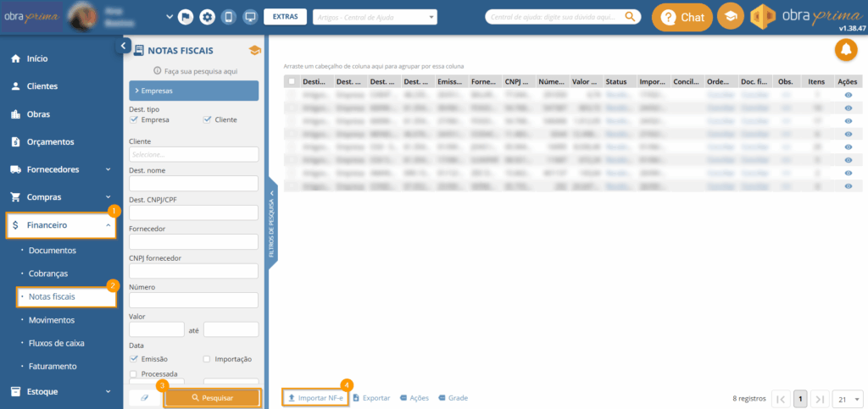The height and width of the screenshot is (409, 868).
Task: Expand the Compras menu in sidebar
Action: 59,197
